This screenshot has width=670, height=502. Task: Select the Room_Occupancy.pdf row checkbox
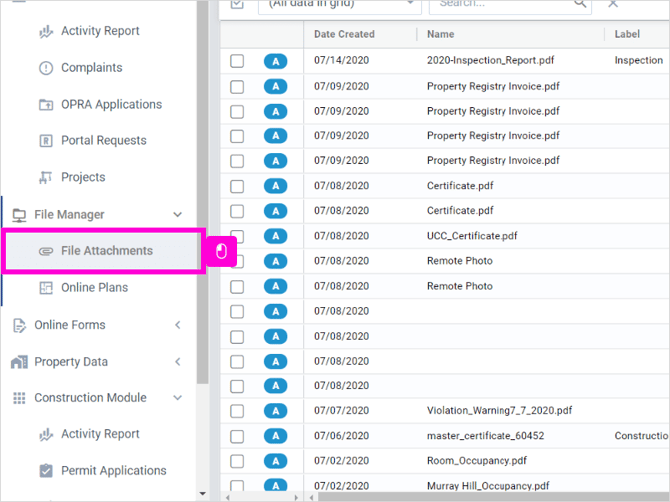point(237,461)
